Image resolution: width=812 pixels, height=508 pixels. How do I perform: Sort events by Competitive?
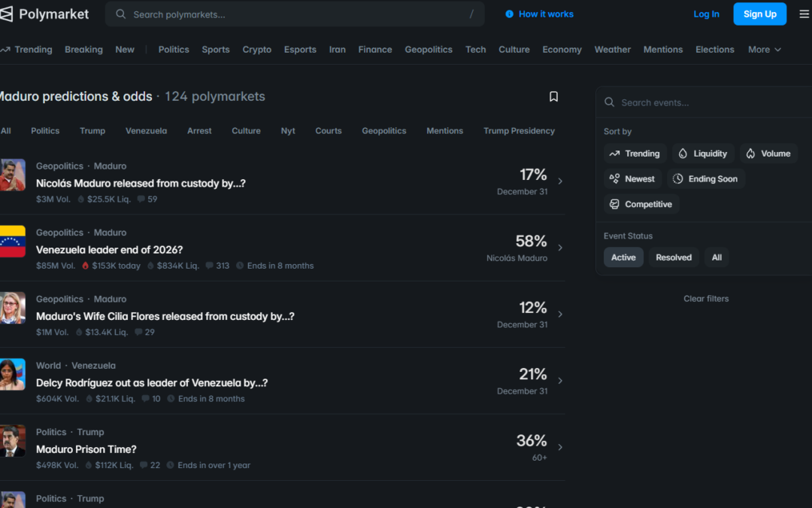tap(641, 205)
